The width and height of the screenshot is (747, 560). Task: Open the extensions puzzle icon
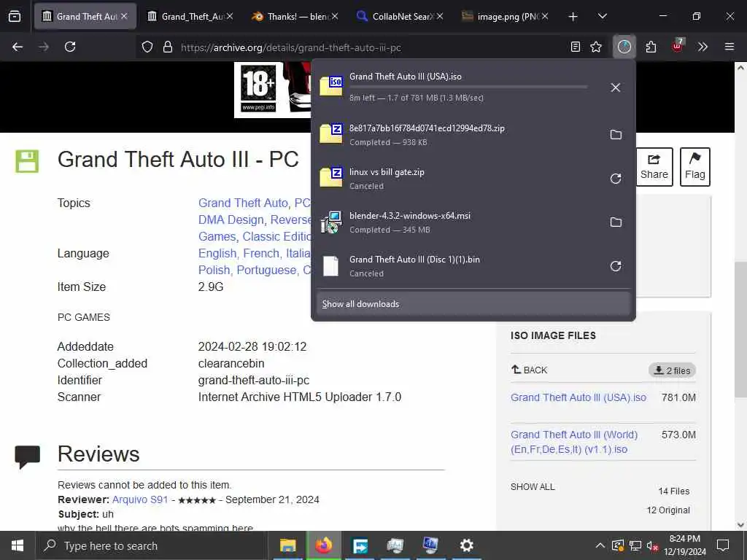(x=651, y=47)
